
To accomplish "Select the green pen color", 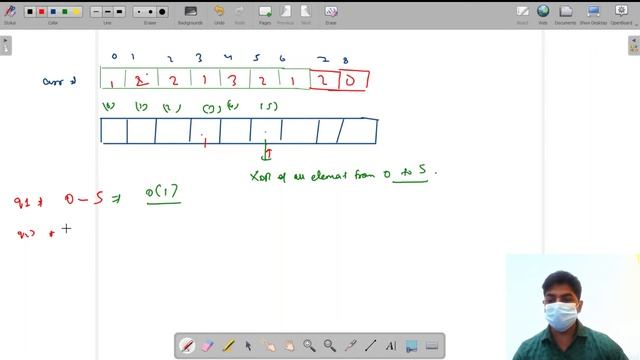I will pos(64,12).
